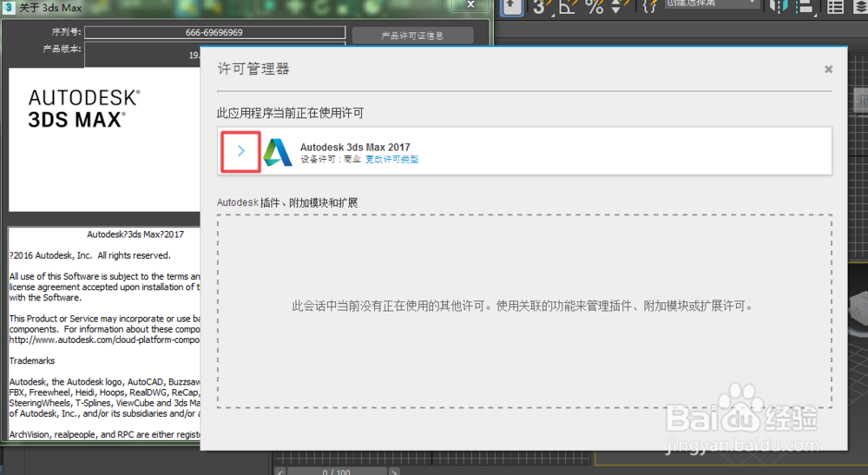Open the Layer Explorer icon
Image resolution: width=868 pixels, height=475 pixels.
pyautogui.click(x=860, y=7)
